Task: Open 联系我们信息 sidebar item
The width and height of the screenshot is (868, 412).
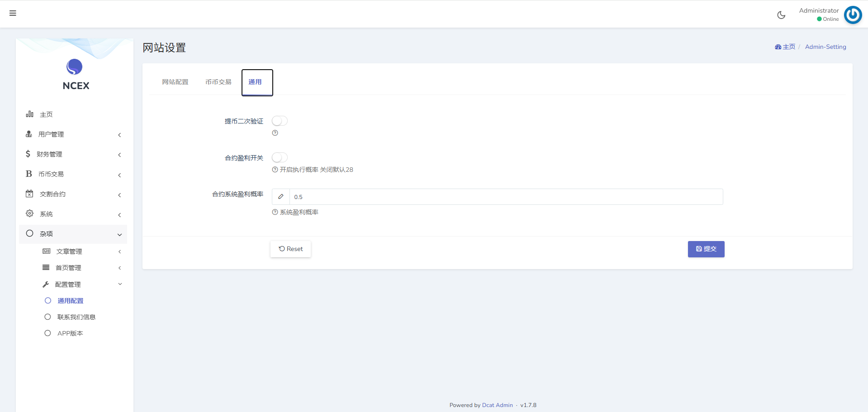Action: pos(76,317)
